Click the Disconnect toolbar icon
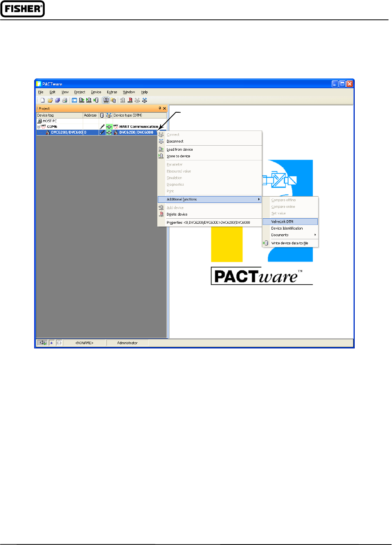Image resolution: width=392 pixels, height=545 pixels. pyautogui.click(x=145, y=100)
